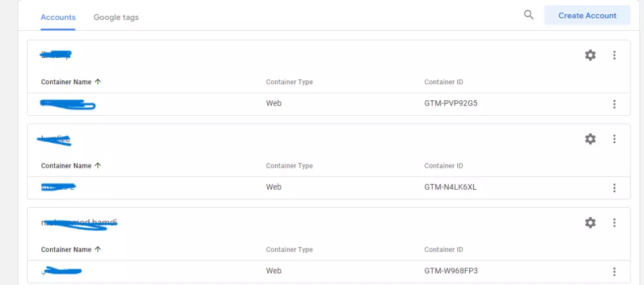Open more options for container GTM-N4LK6XL
Screen dimensions: 644x285
[614, 188]
